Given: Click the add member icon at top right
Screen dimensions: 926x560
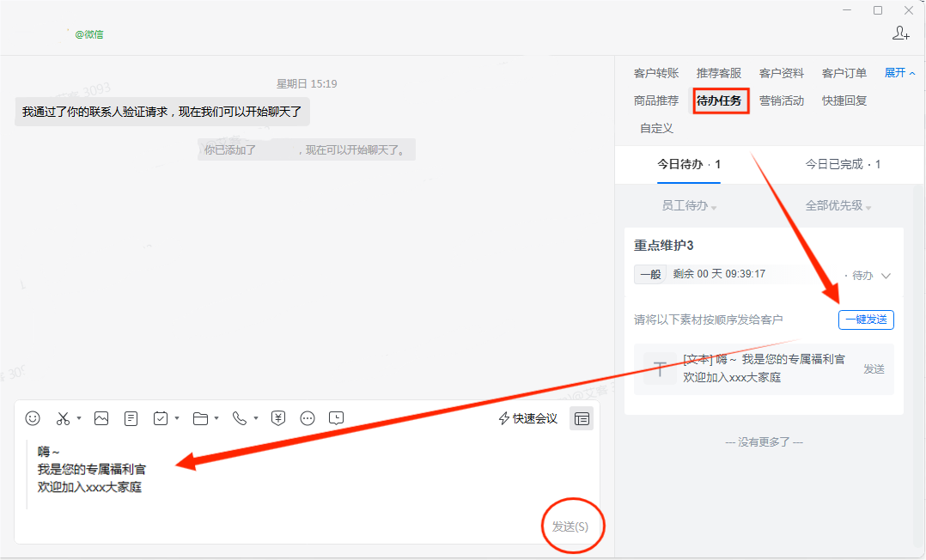Looking at the screenshot, I should (x=901, y=33).
